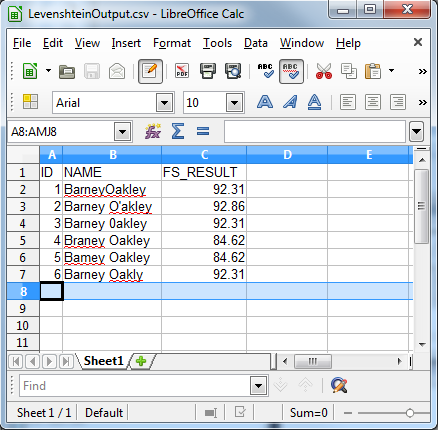Click the Find and Replace icon
Viewport: 438px width, 430px height.
339,386
